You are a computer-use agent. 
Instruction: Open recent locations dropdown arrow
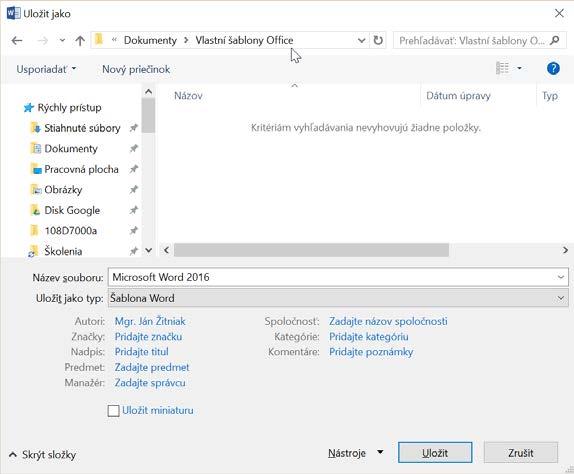(x=62, y=40)
